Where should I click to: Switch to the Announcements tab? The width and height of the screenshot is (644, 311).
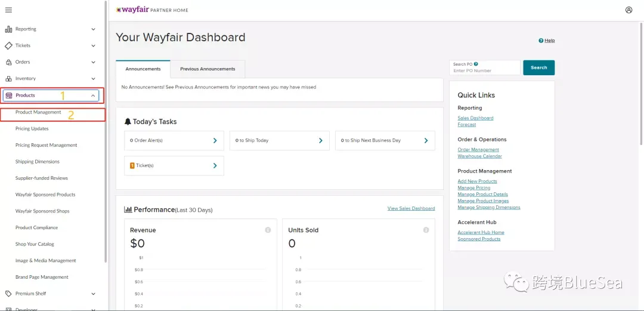tap(143, 69)
